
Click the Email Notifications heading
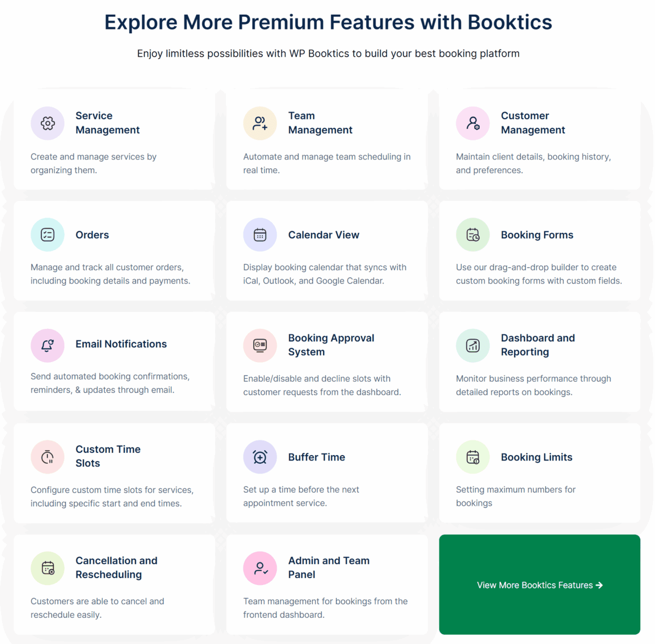[x=121, y=344]
